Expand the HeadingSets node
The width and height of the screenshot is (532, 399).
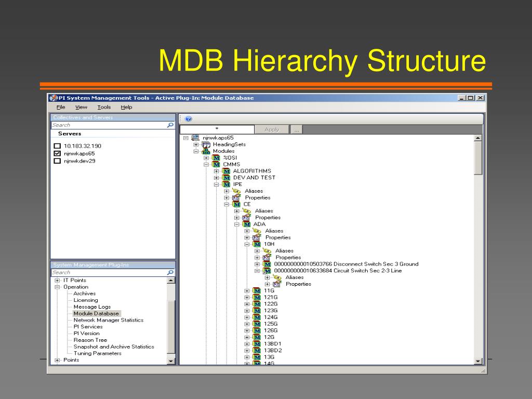(196, 144)
